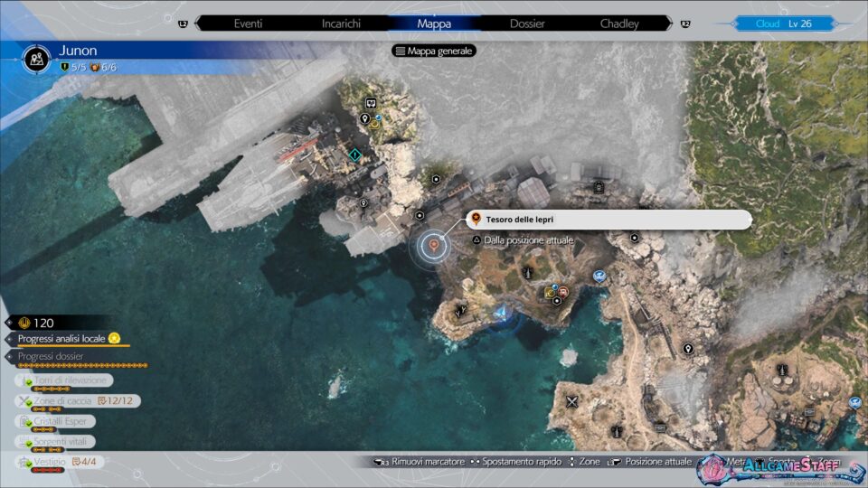Toggle the Vestigio 4/4 filter
Viewport: 868px width, 488px height.
point(58,462)
